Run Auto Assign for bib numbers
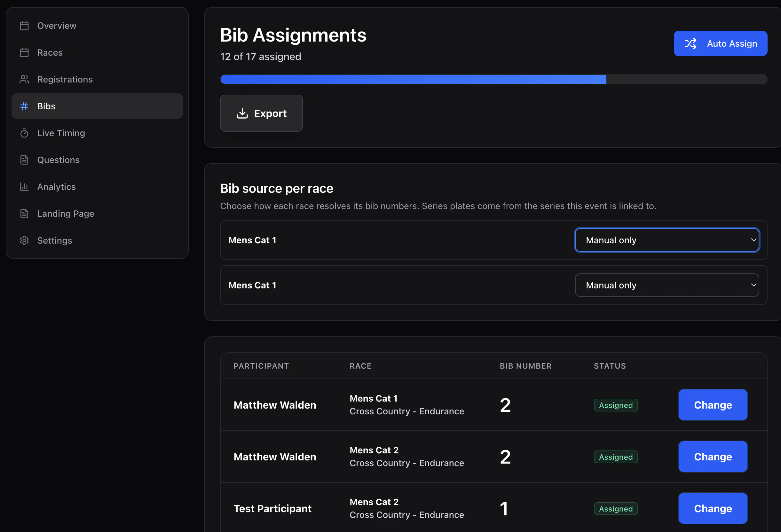 [x=720, y=44]
